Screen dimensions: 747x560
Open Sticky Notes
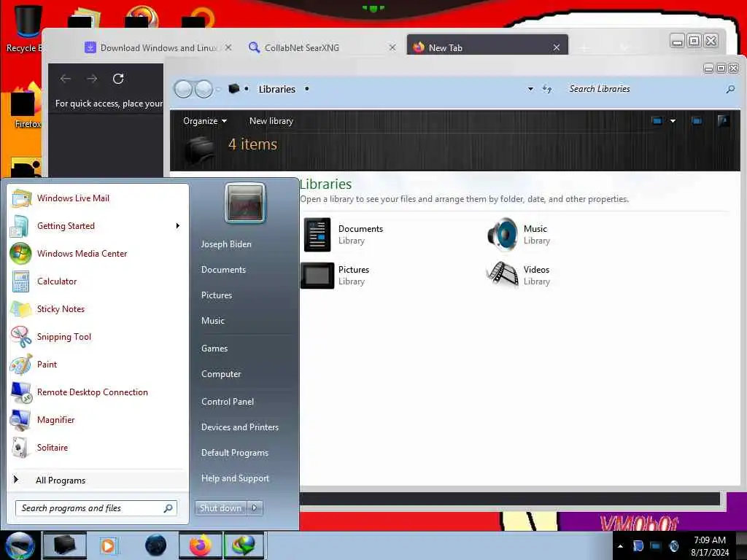pos(98,308)
